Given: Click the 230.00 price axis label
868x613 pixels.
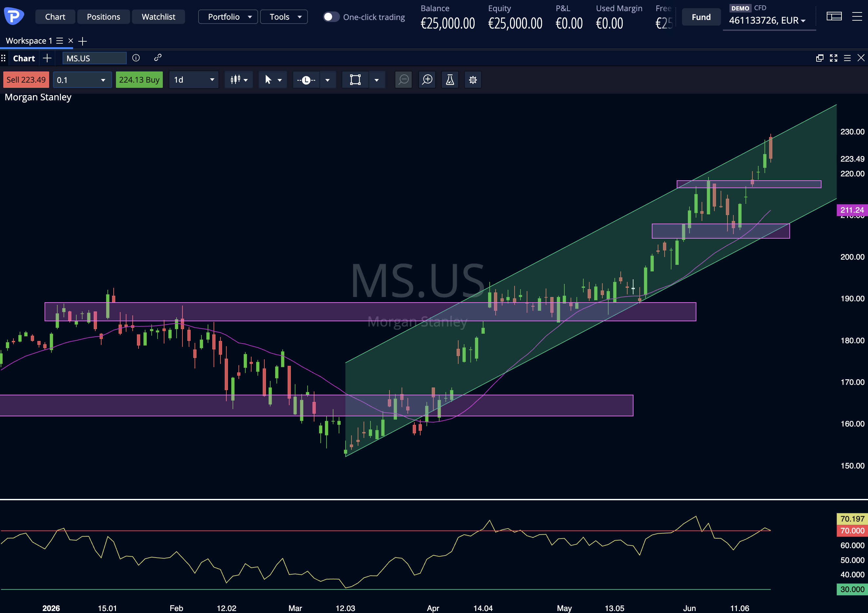Looking at the screenshot, I should (852, 132).
